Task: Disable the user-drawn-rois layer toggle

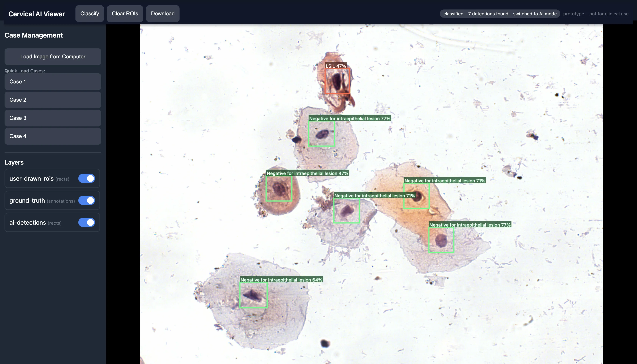Action: (x=86, y=178)
